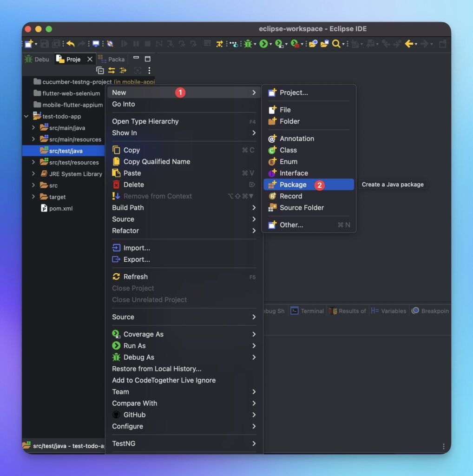Image resolution: width=473 pixels, height=476 pixels.
Task: Open Run As submenu
Action: (x=184, y=346)
